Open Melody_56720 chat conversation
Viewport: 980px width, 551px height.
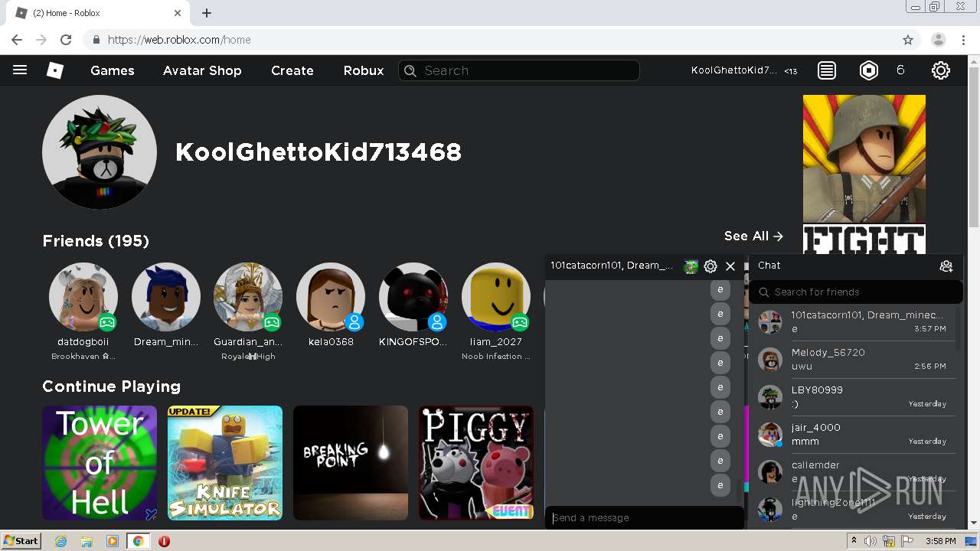(x=855, y=360)
